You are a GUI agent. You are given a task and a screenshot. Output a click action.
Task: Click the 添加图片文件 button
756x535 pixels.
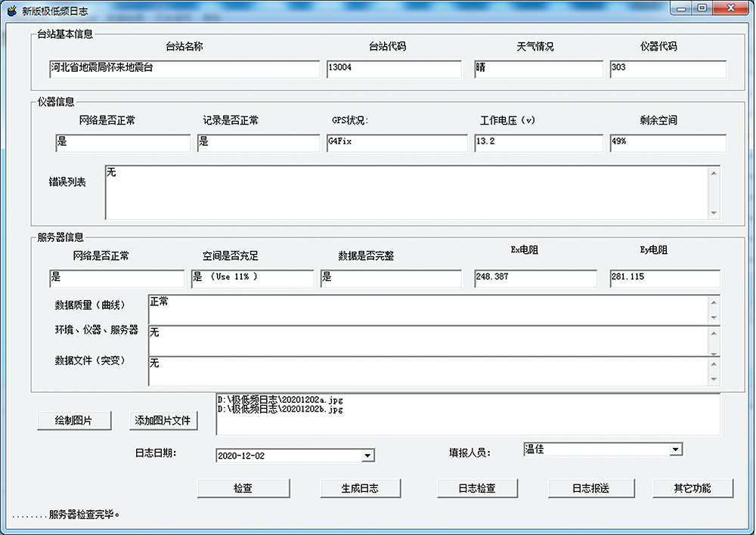[163, 421]
